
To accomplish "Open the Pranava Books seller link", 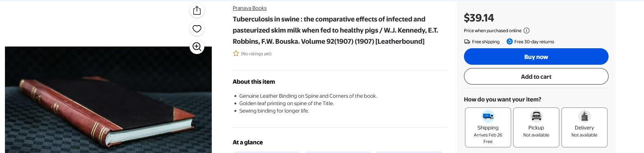I will (249, 8).
